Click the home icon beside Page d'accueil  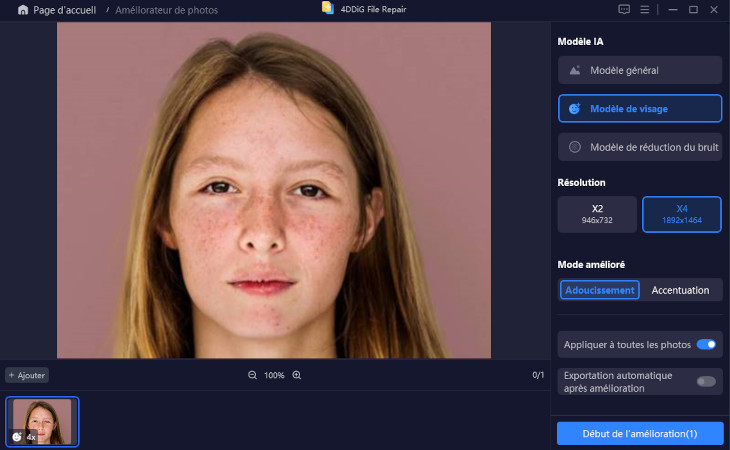coord(23,10)
